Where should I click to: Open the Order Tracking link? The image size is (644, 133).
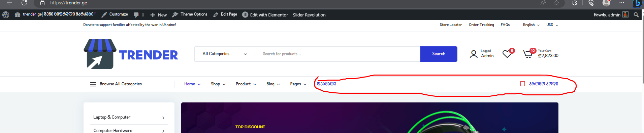tap(481, 25)
